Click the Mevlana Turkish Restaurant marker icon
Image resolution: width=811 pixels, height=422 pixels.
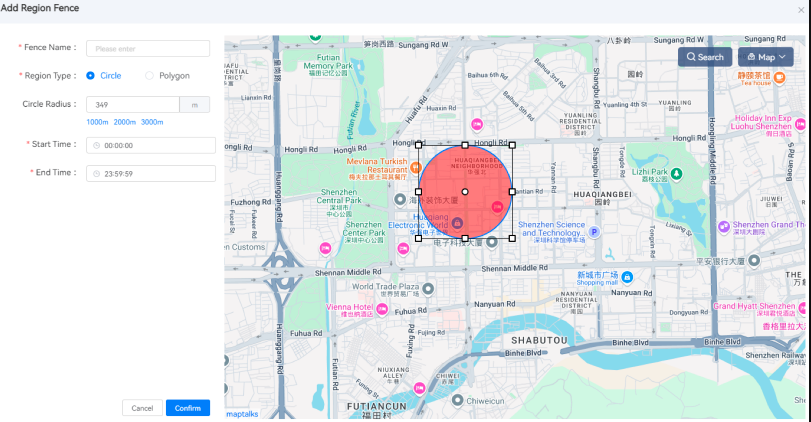click(x=414, y=165)
